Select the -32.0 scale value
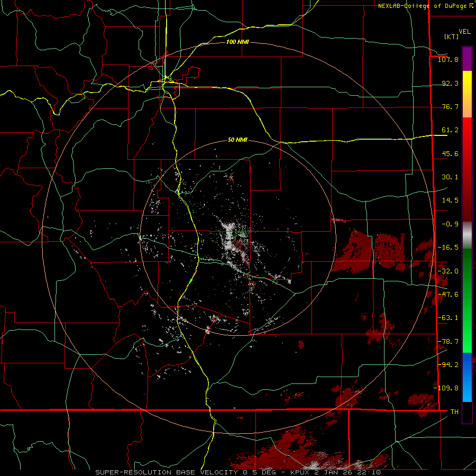The width and height of the screenshot is (476, 476). 448,271
